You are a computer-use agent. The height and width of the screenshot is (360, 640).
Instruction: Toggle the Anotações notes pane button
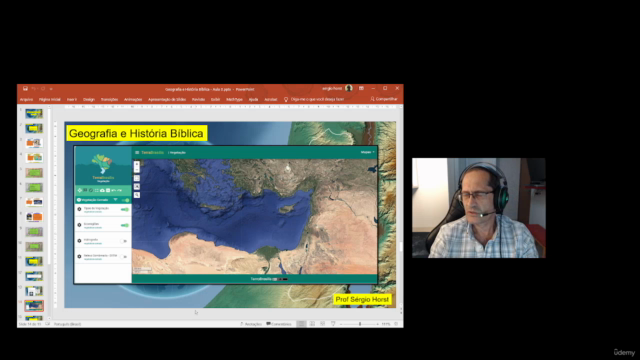point(251,324)
